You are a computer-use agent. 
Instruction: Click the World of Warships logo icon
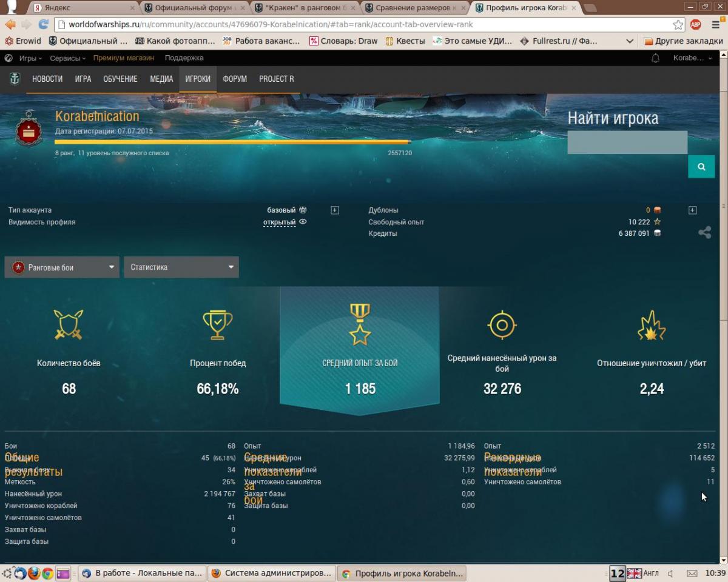[x=15, y=79]
